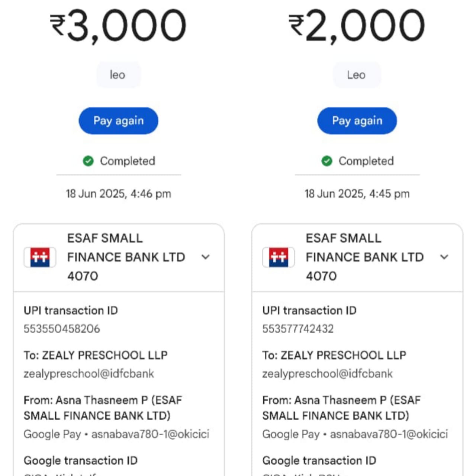Expand bank details chevron in ₹3,000 receipt
The image size is (476, 476).
point(206,257)
